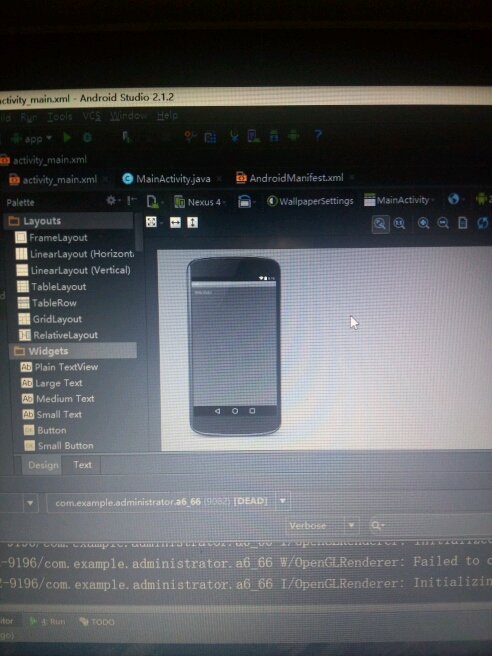Screen dimensions: 492x656
Task: Open the VCS menu
Action: click(91, 116)
